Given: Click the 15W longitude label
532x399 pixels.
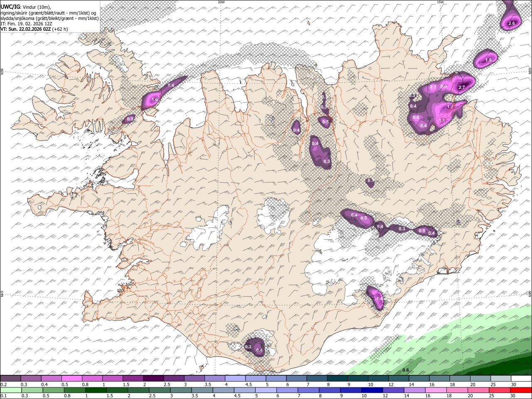Looking at the screenshot, I should (440, 2).
